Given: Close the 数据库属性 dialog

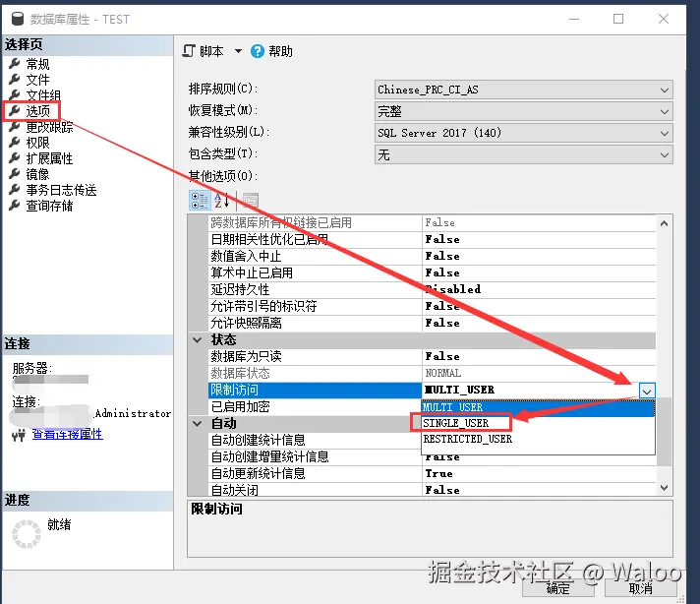Looking at the screenshot, I should coord(664,19).
